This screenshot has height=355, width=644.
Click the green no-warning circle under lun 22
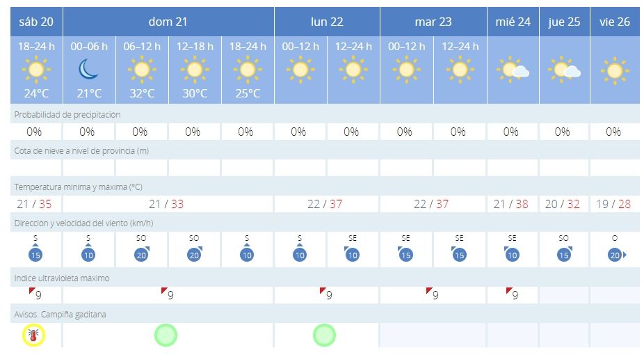click(x=324, y=336)
